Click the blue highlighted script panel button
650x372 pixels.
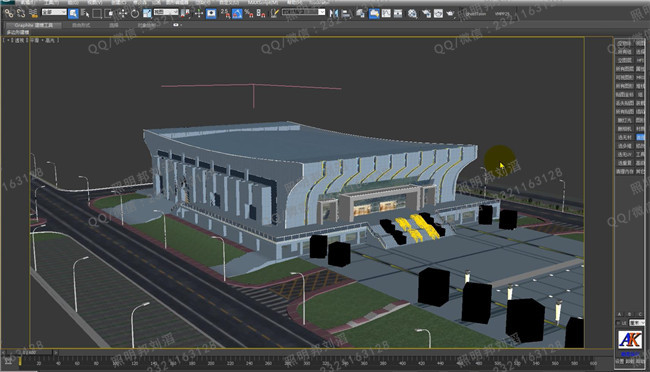click(x=640, y=137)
